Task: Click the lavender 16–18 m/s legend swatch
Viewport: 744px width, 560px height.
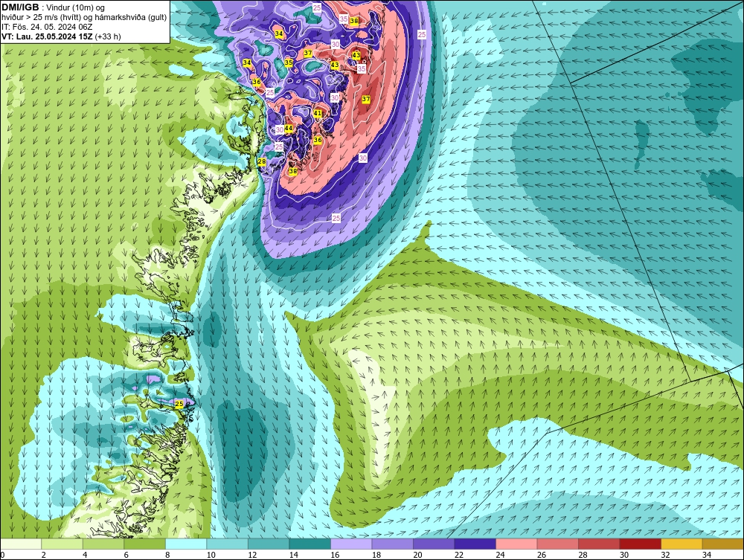Action: (x=351, y=544)
